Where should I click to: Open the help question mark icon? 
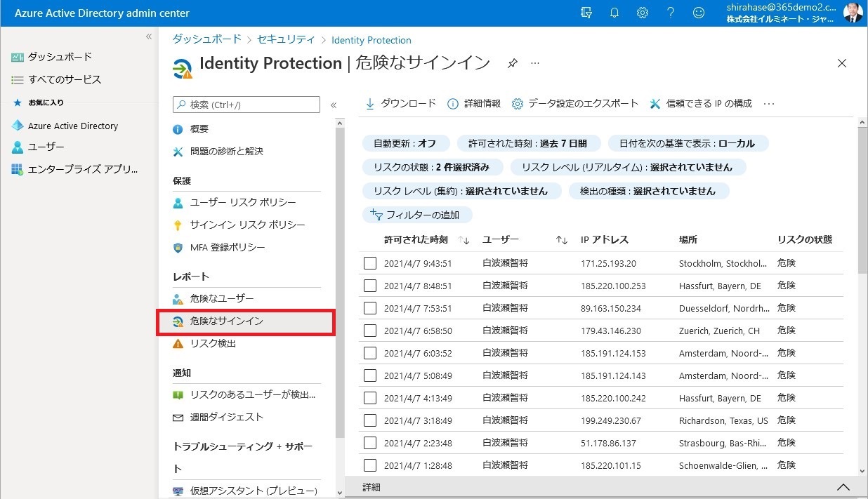tap(670, 13)
